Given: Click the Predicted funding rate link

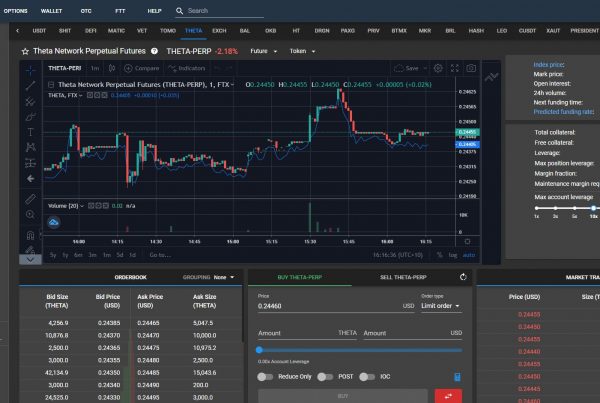Looking at the screenshot, I should [564, 112].
